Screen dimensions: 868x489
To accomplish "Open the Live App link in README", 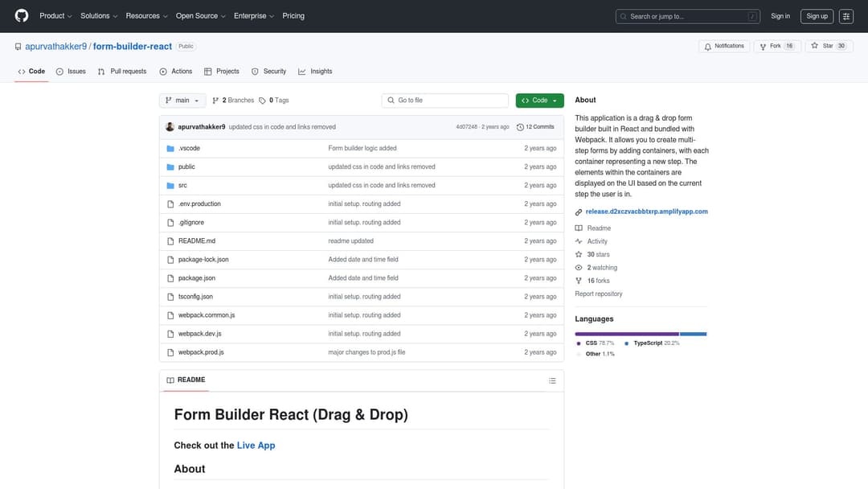I will point(256,446).
